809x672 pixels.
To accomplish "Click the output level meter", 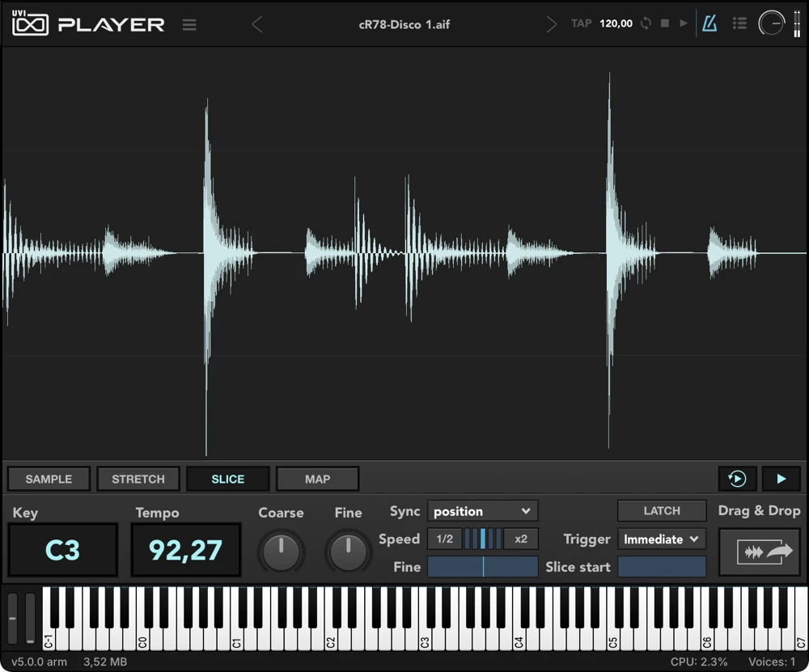I will pos(797,23).
